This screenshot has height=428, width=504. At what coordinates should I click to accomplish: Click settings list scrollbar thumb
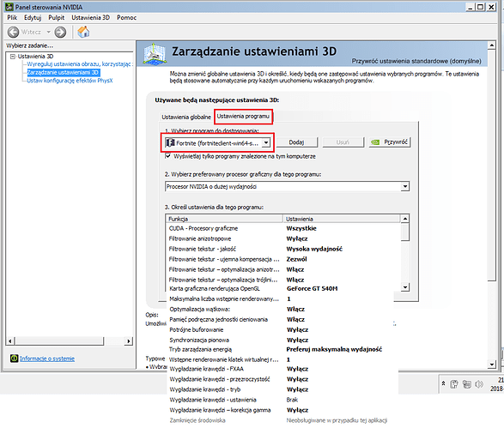[405, 232]
